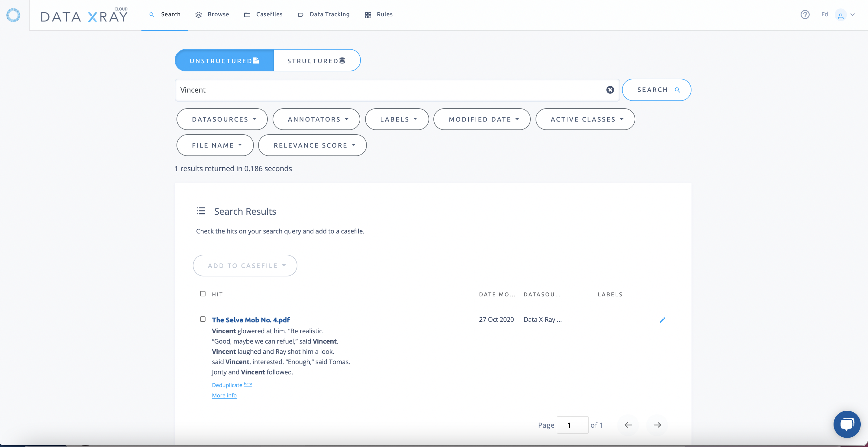868x447 pixels.
Task: Click the previous page arrow
Action: click(x=628, y=425)
